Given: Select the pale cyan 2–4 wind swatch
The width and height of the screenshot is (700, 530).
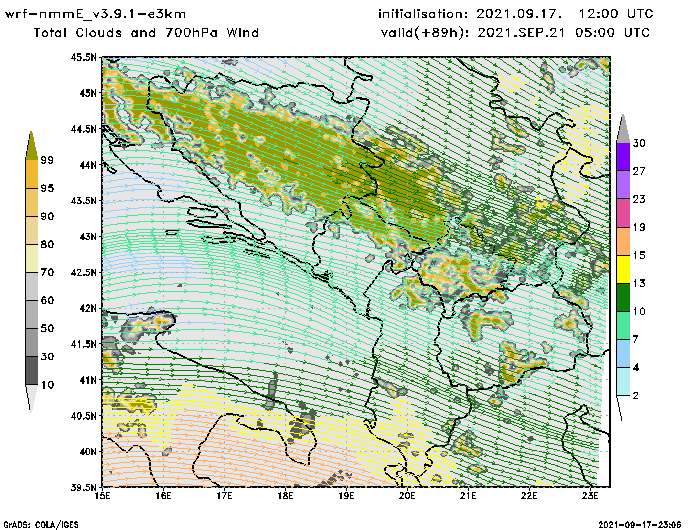Looking at the screenshot, I should click(x=623, y=382).
